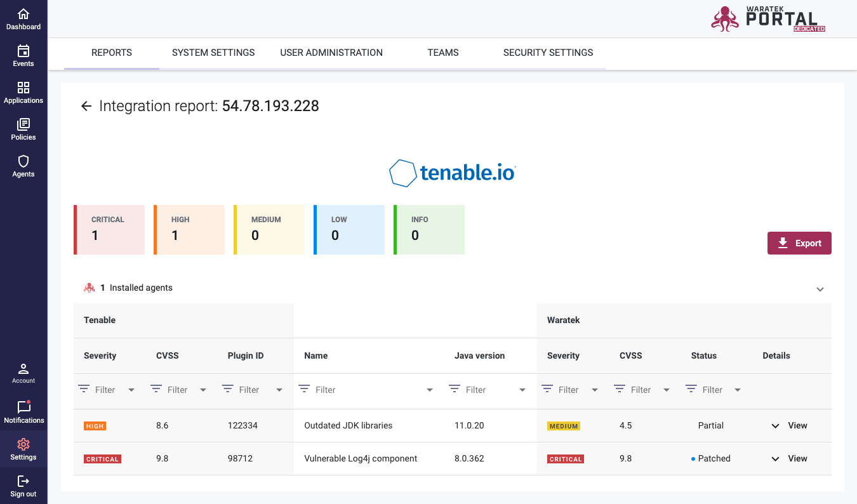Image resolution: width=857 pixels, height=504 pixels.
Task: Open the Java version filter dropdown
Action: click(x=522, y=390)
